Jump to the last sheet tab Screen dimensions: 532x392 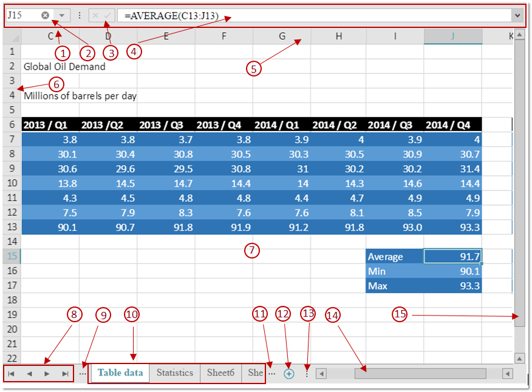(x=65, y=374)
